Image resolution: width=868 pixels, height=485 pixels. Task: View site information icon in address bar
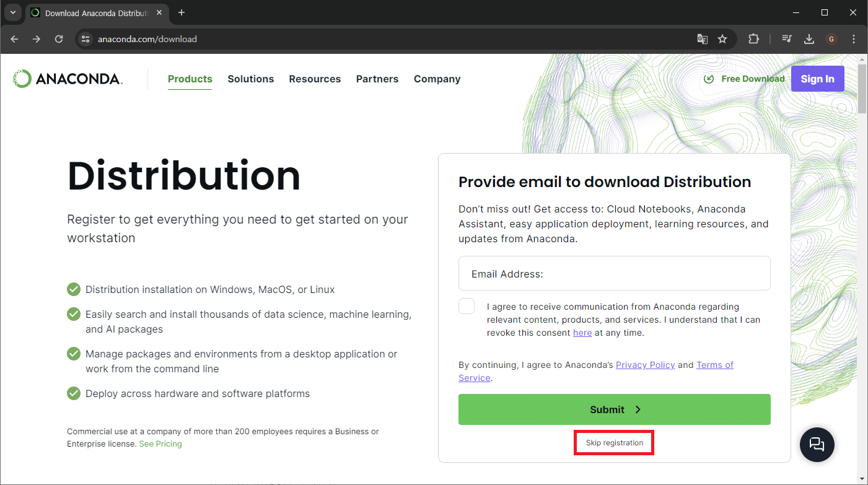[85, 39]
